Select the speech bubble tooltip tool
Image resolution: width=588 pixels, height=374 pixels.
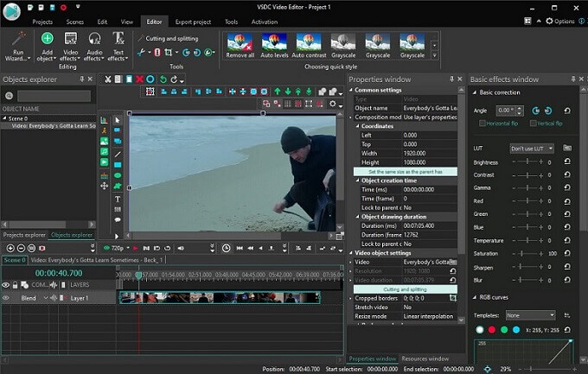(118, 220)
